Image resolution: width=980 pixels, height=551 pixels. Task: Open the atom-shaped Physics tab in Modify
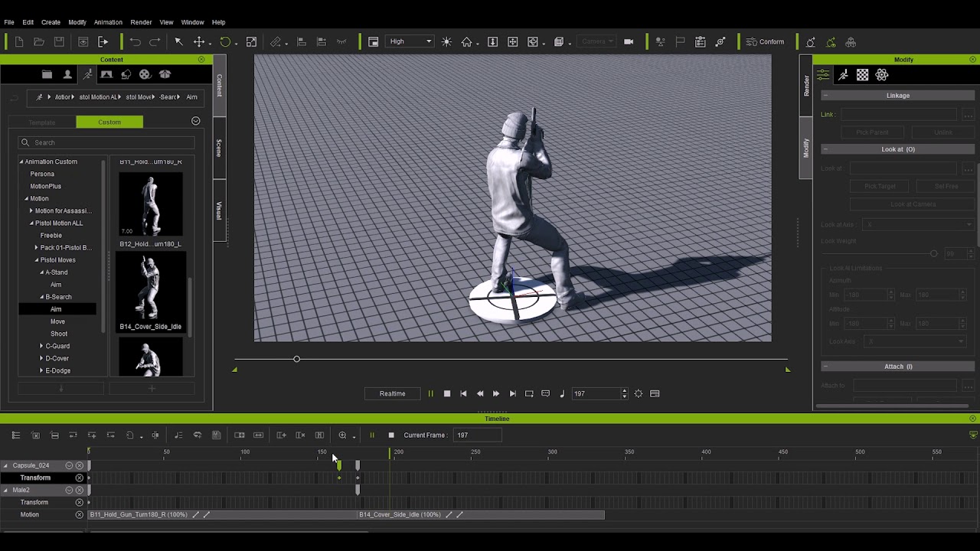click(x=882, y=74)
